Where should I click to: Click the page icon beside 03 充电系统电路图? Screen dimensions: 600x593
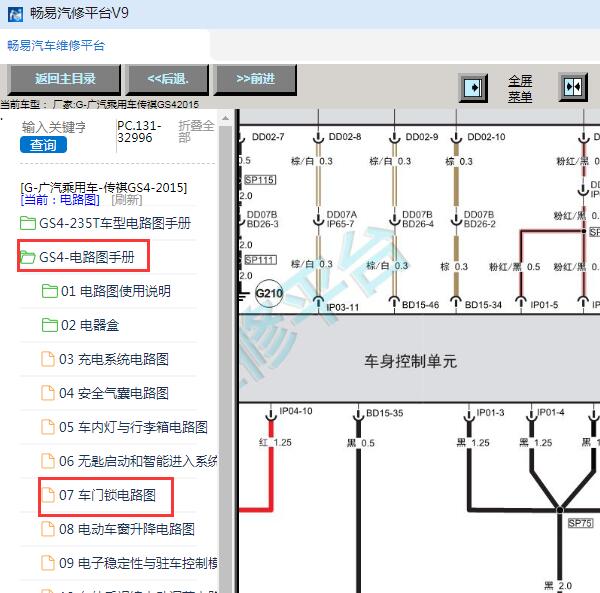(48, 359)
